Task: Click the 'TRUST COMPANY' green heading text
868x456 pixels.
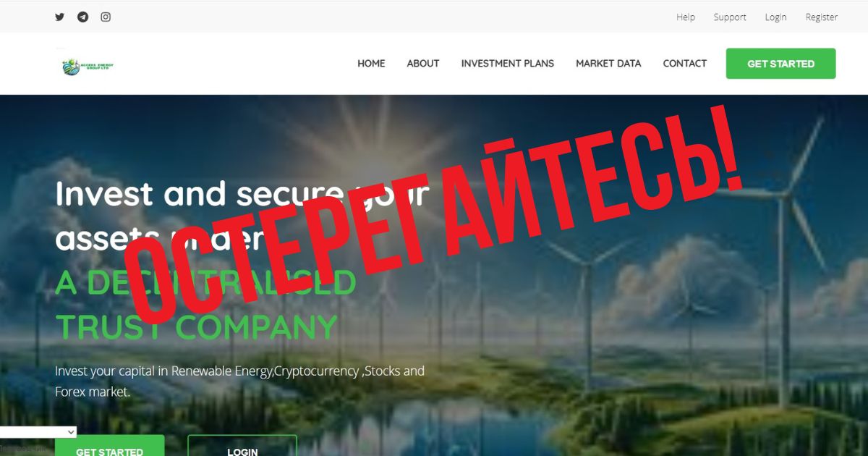Action: (197, 327)
